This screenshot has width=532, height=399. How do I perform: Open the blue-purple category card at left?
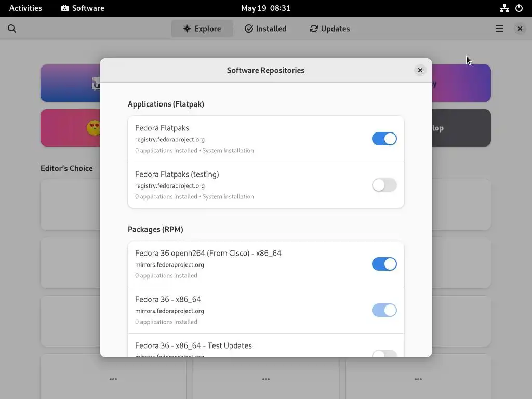(70, 83)
